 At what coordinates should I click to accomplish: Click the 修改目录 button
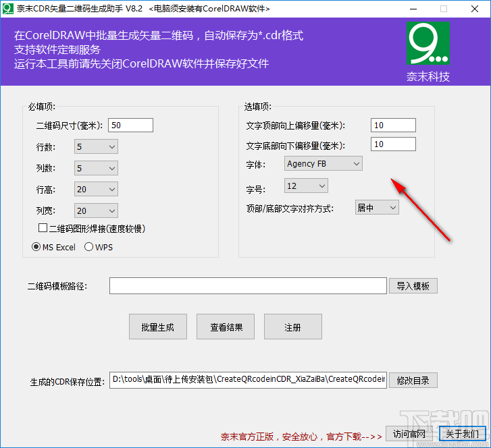point(413,381)
